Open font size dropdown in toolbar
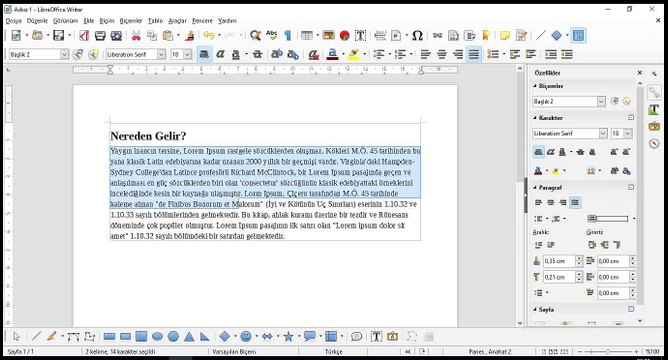Screen dimensions: 668x360 point(187,55)
